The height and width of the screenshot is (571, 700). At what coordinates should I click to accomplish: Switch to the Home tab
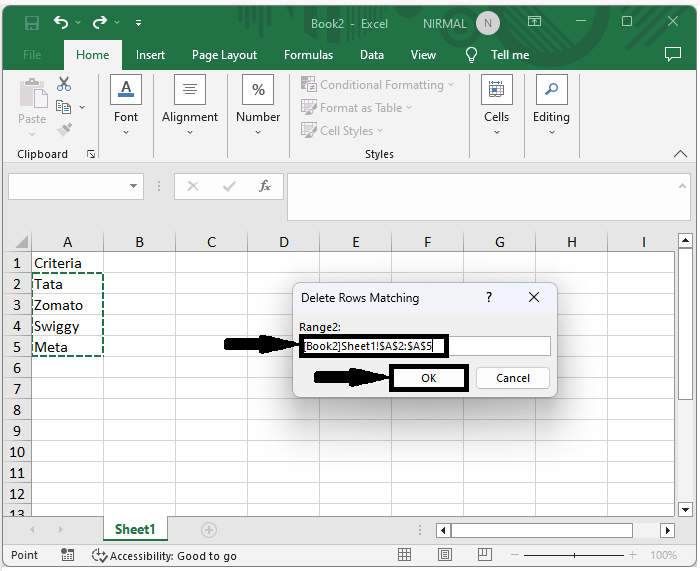pyautogui.click(x=92, y=55)
